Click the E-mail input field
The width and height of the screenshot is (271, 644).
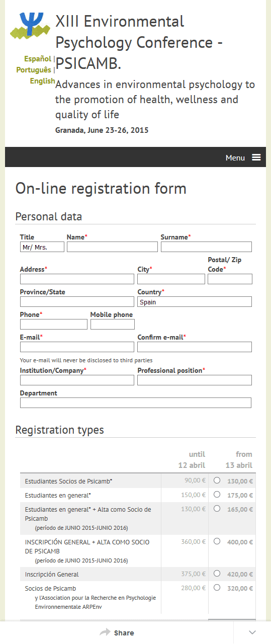[77, 347]
